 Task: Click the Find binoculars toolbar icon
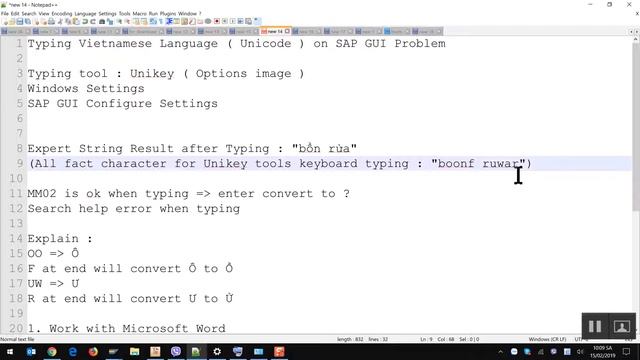[x=102, y=21]
